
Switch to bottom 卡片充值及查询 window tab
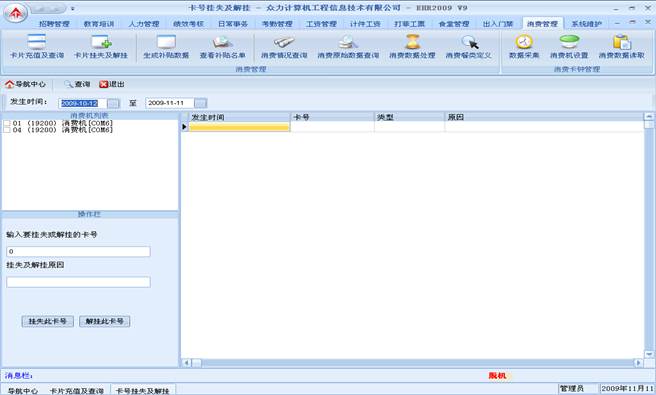77,391
